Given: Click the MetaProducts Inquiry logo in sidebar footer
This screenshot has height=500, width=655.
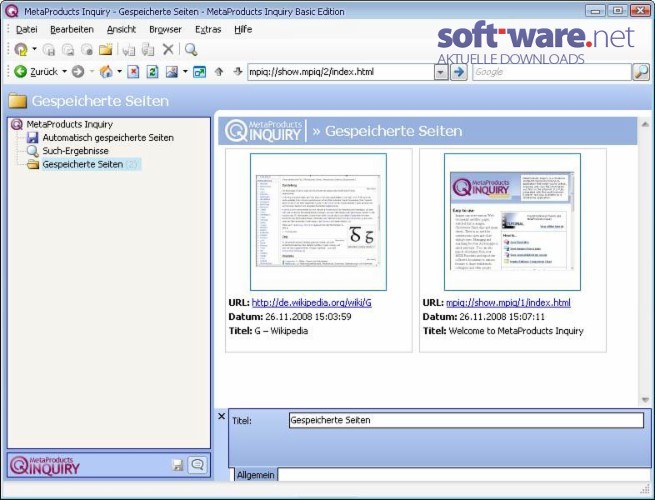Looking at the screenshot, I should [x=45, y=466].
